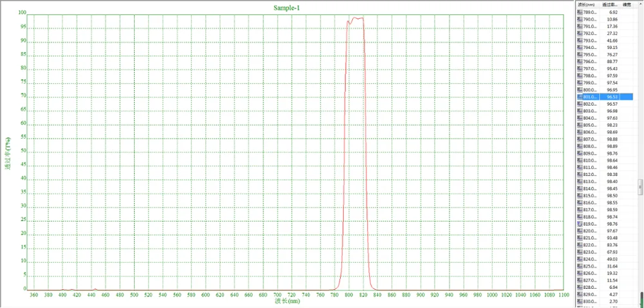Select transmittance value 98.59
The image size is (644, 308).
pos(612,210)
